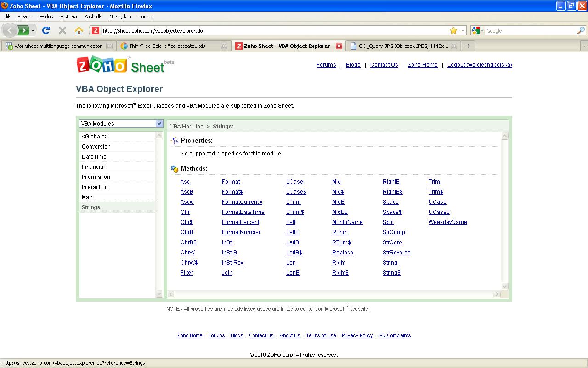Viewport: 588px width, 368px height.
Task: Open the list all tabs dropdown
Action: coord(584,46)
